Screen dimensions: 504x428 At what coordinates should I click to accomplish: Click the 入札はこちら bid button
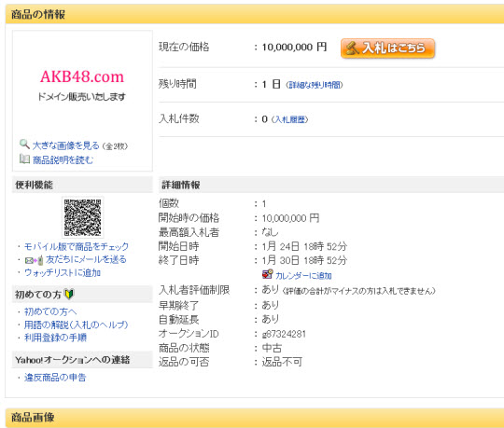coord(387,48)
